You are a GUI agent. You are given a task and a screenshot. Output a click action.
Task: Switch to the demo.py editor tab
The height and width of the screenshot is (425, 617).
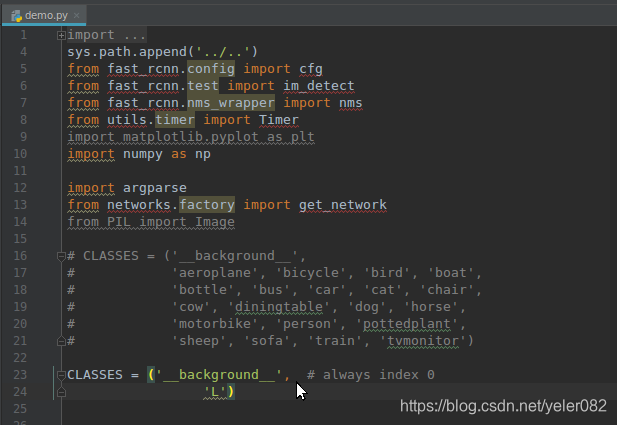[44, 15]
